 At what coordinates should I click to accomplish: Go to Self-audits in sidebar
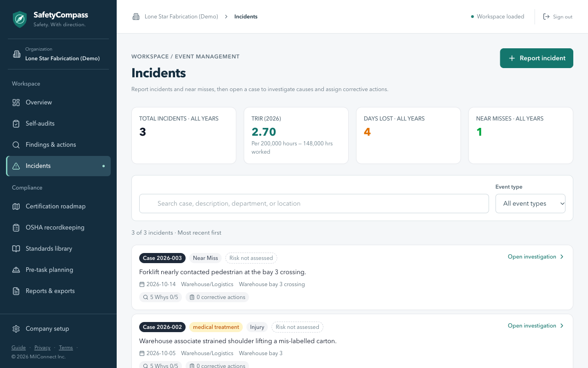click(x=58, y=124)
